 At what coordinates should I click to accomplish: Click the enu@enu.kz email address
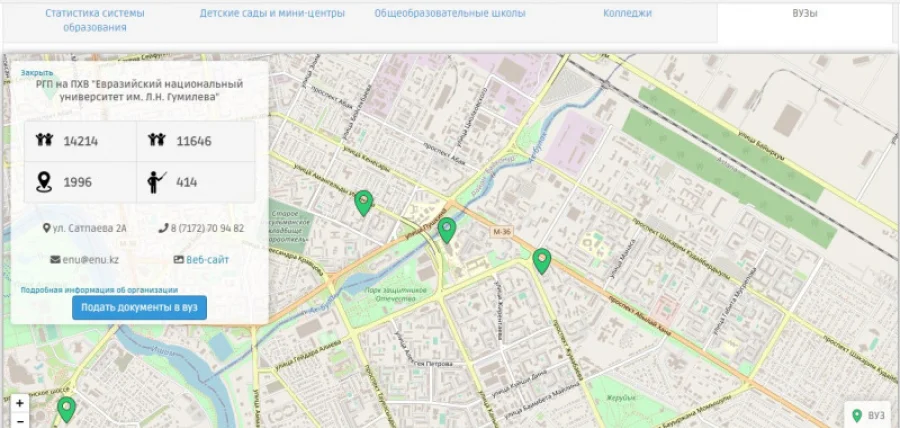point(92,260)
